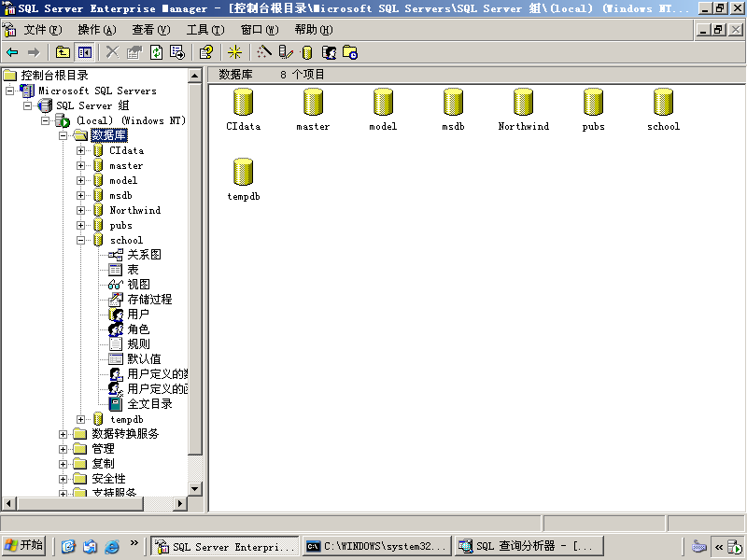
Task: Switch to C:\WINDOWS\system32 console taskbar button
Action: [377, 546]
